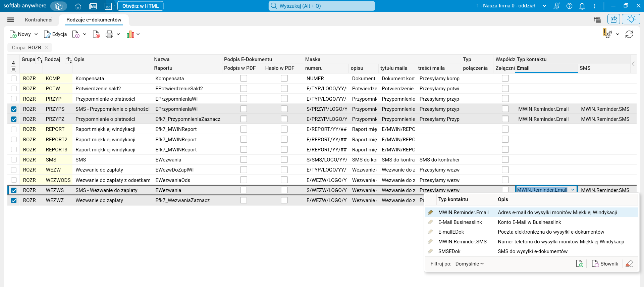Remove the Grupa: ROZR filter chip
Viewport: 644px width, 287px height.
pos(47,48)
